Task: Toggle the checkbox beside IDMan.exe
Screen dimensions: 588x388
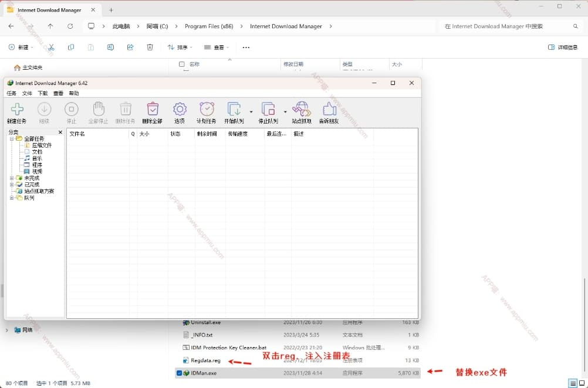Action: [180, 373]
